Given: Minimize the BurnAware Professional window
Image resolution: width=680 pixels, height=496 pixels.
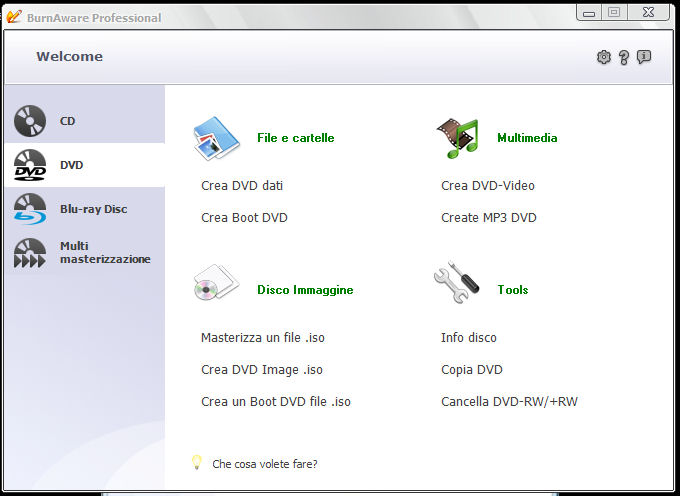Looking at the screenshot, I should point(588,13).
